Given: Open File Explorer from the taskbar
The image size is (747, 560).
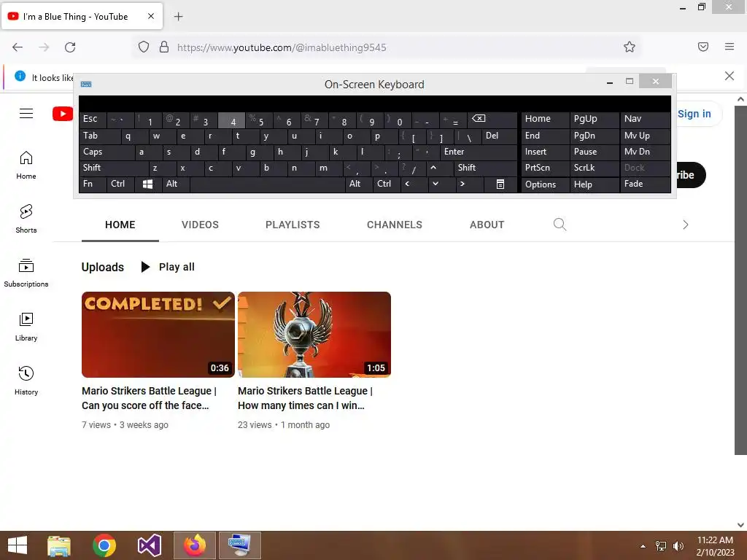Looking at the screenshot, I should (59, 545).
